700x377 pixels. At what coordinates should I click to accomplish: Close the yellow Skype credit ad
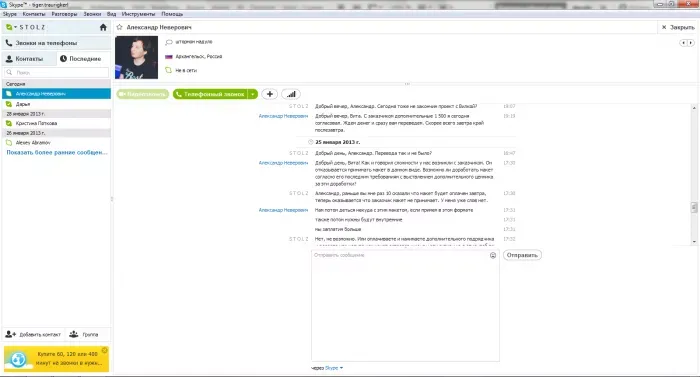pos(105,350)
